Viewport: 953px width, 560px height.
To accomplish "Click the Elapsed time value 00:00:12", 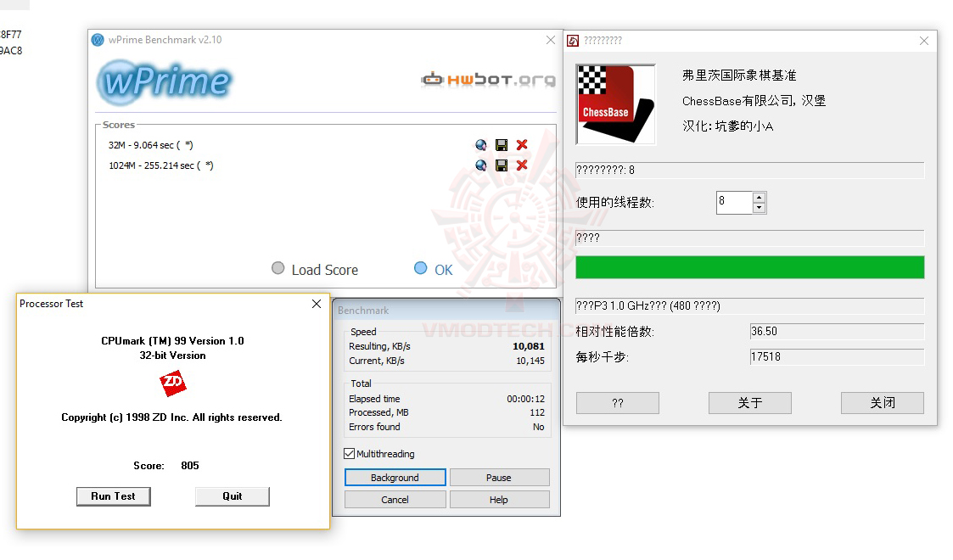I will point(526,399).
